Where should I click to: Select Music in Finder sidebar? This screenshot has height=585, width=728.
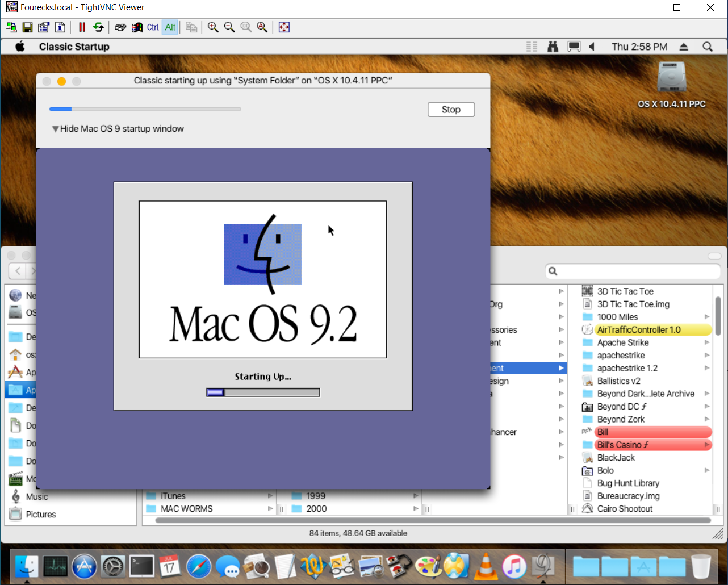pos(36,496)
